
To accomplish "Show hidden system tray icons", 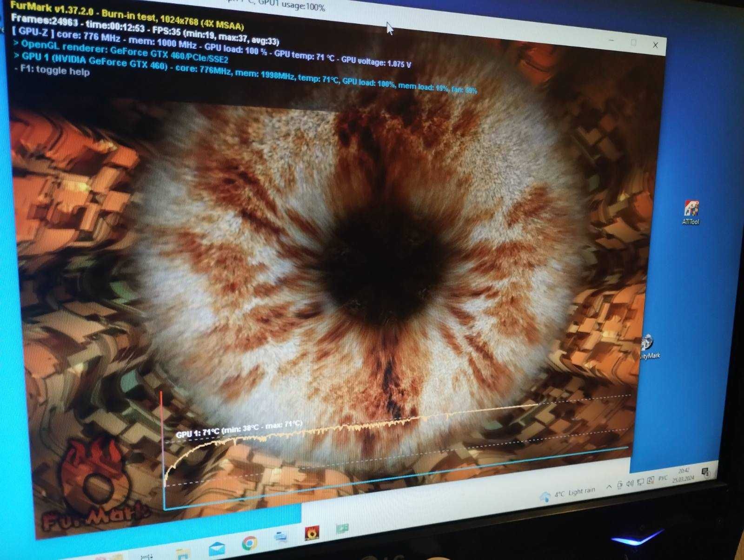I will click(x=609, y=487).
